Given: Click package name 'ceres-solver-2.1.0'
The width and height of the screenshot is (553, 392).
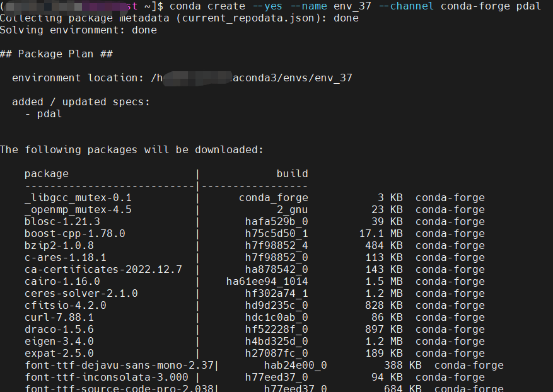Looking at the screenshot, I should click(x=81, y=294).
